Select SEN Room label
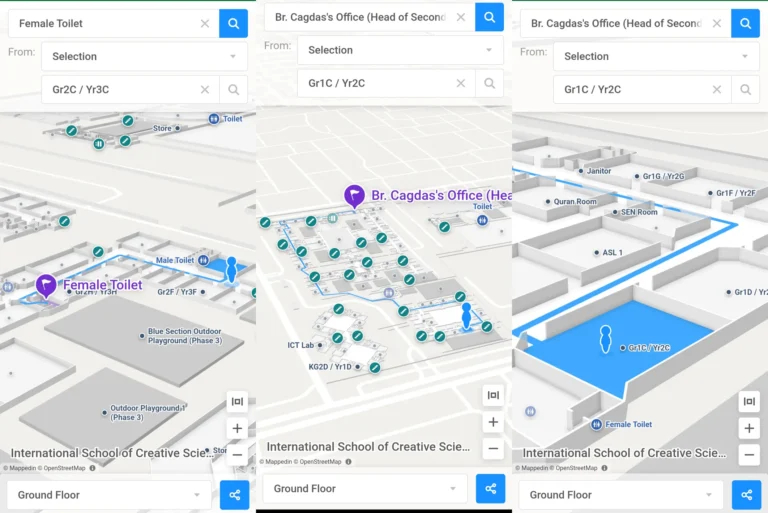Screen dimensions: 768x513 (639, 212)
